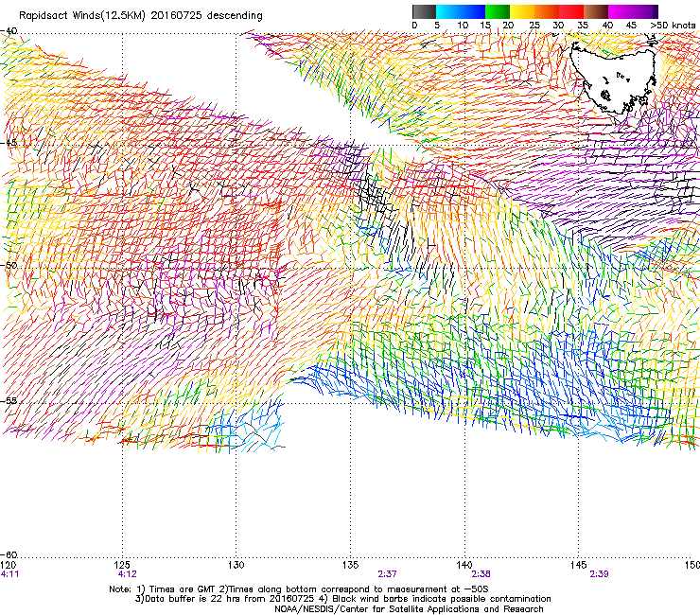Click the NOAA/NESDIS credit line
The width and height of the screenshot is (700, 615).
[x=409, y=609]
